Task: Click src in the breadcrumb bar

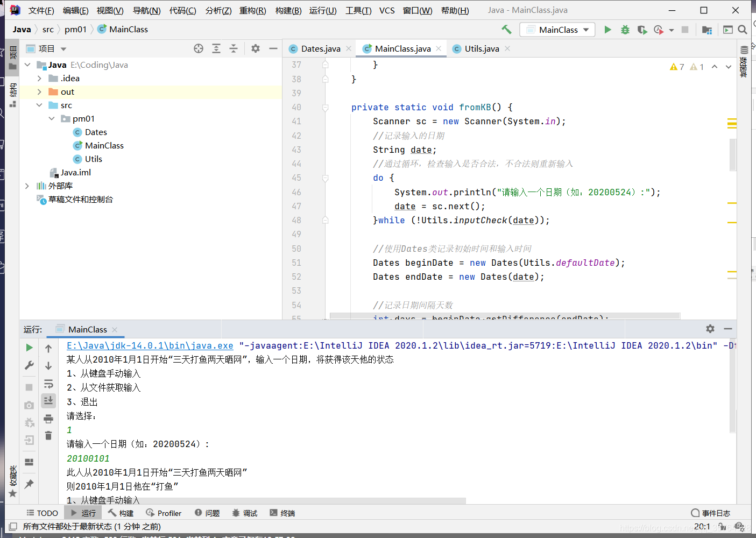Action: coord(48,30)
